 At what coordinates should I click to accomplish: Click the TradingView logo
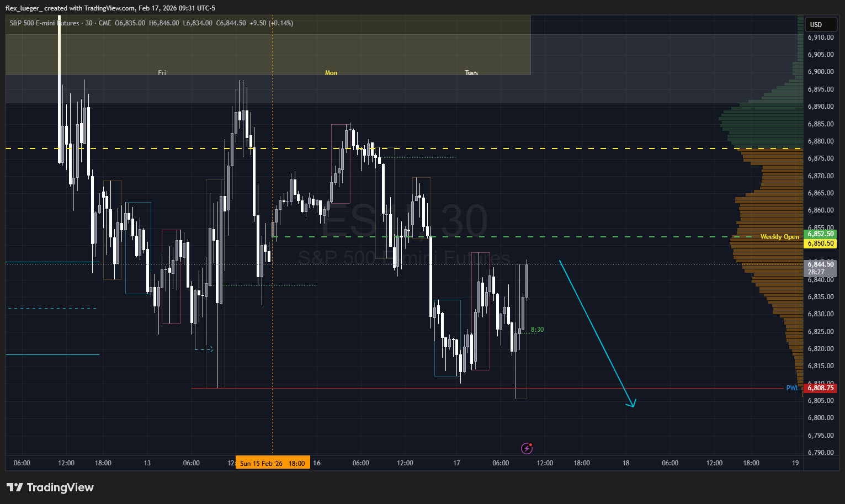pyautogui.click(x=50, y=487)
